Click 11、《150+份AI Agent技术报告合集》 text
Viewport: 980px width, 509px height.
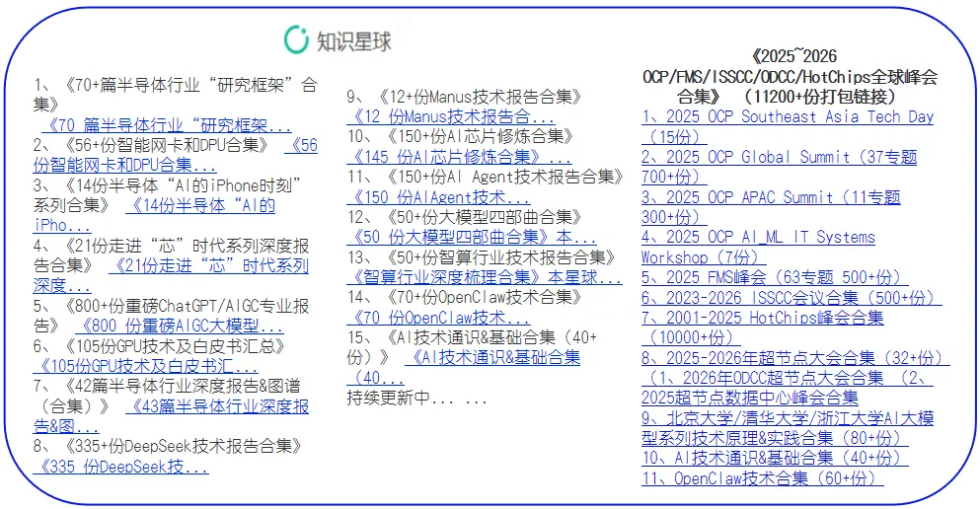[x=486, y=177]
